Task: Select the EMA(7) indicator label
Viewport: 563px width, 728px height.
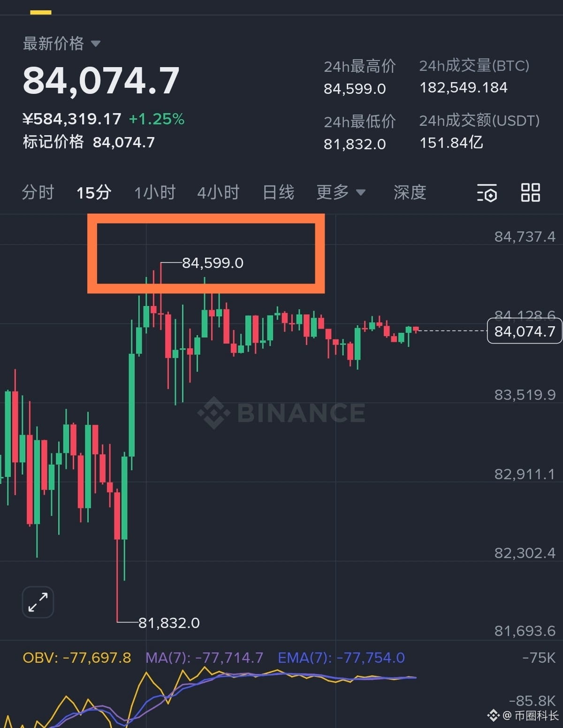Action: point(341,658)
